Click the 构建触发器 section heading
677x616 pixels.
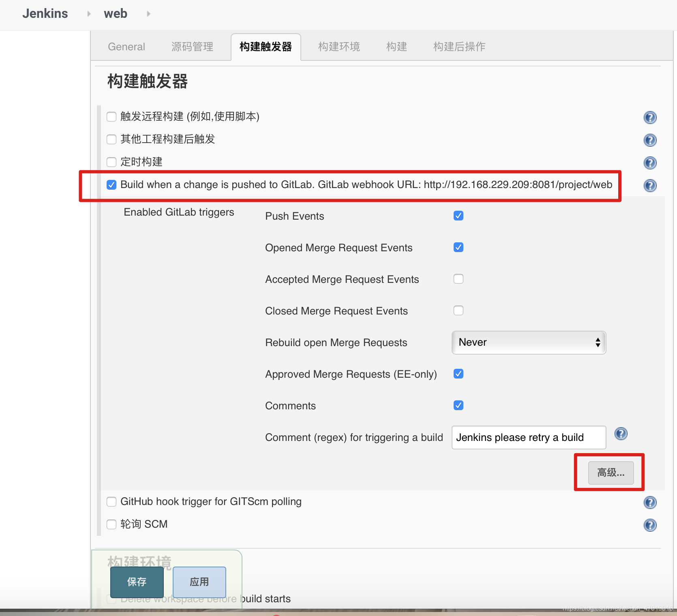148,81
